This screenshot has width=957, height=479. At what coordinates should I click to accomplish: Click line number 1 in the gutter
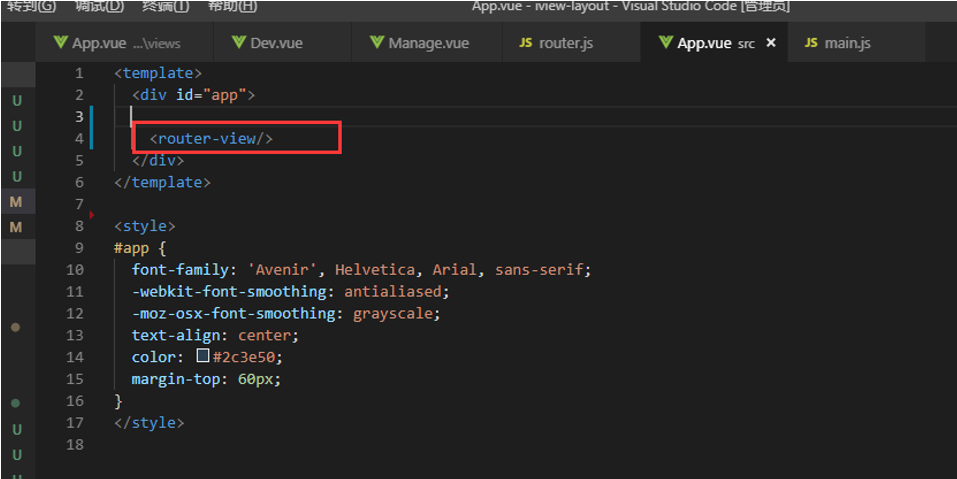(79, 74)
